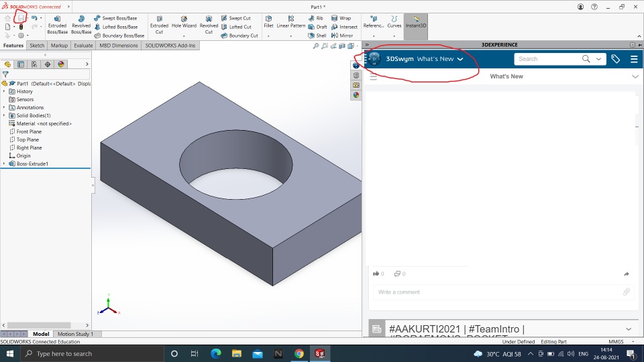
Task: Switch to the MBD Dimensions tab
Action: pyautogui.click(x=119, y=46)
